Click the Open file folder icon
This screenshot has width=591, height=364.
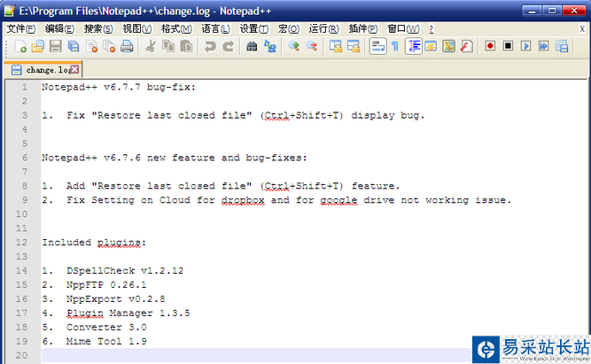click(38, 46)
